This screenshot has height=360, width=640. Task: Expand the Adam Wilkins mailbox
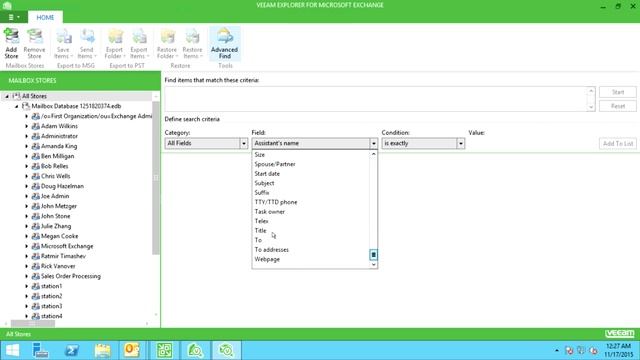pyautogui.click(x=27, y=126)
